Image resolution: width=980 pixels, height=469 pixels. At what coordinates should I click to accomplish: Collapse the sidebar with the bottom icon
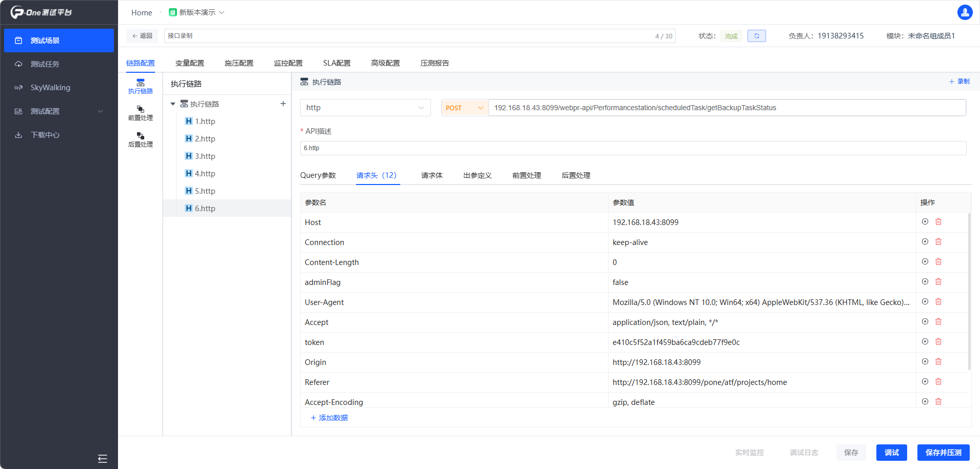[103, 459]
